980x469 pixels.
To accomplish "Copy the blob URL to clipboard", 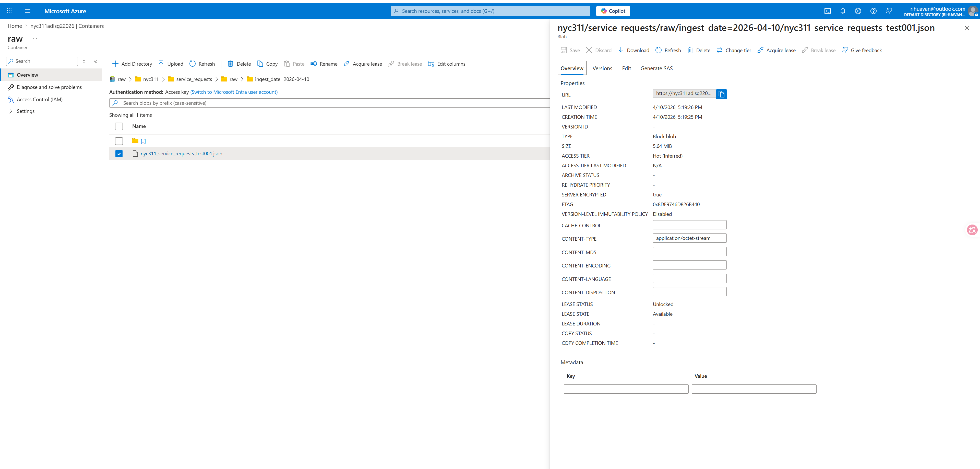I will coord(721,94).
